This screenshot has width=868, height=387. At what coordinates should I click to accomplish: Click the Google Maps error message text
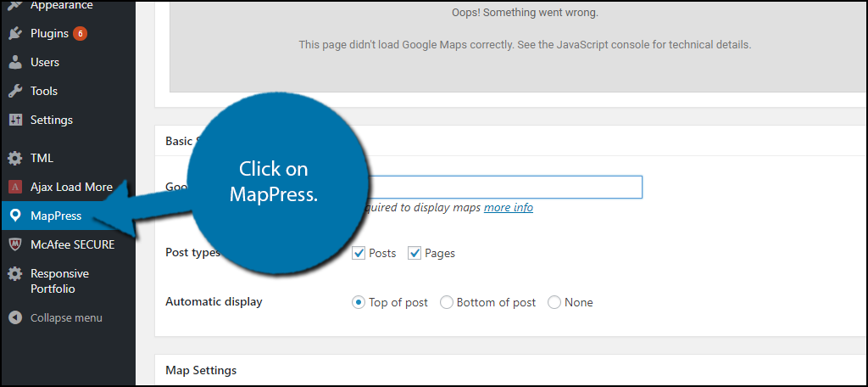(x=525, y=45)
